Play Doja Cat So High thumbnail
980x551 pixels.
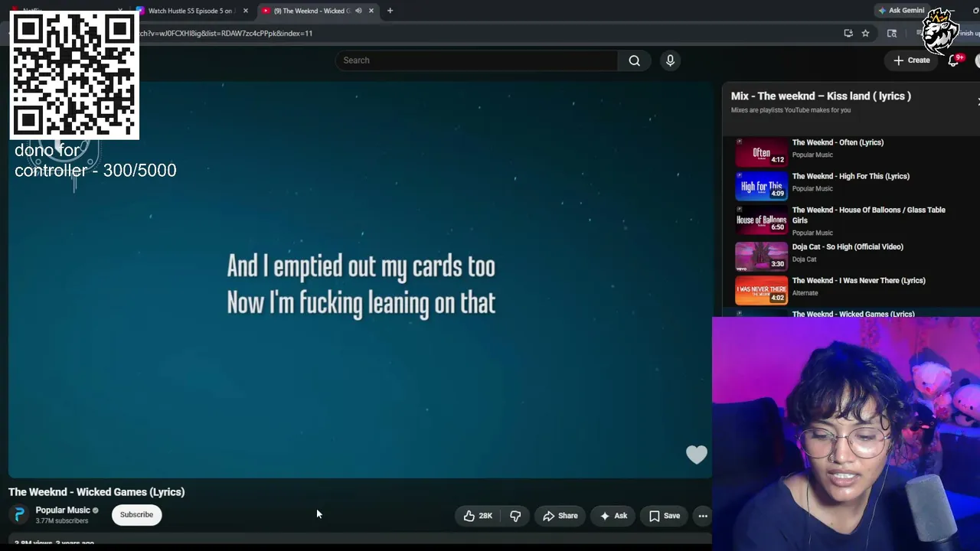[761, 256]
